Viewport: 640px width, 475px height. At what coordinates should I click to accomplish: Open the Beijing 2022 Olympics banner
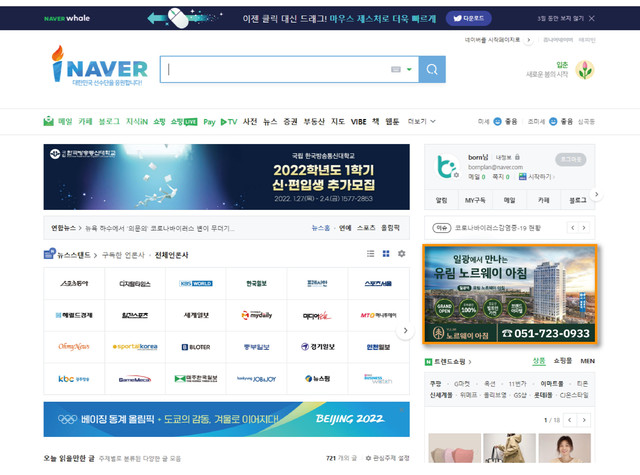(x=227, y=419)
